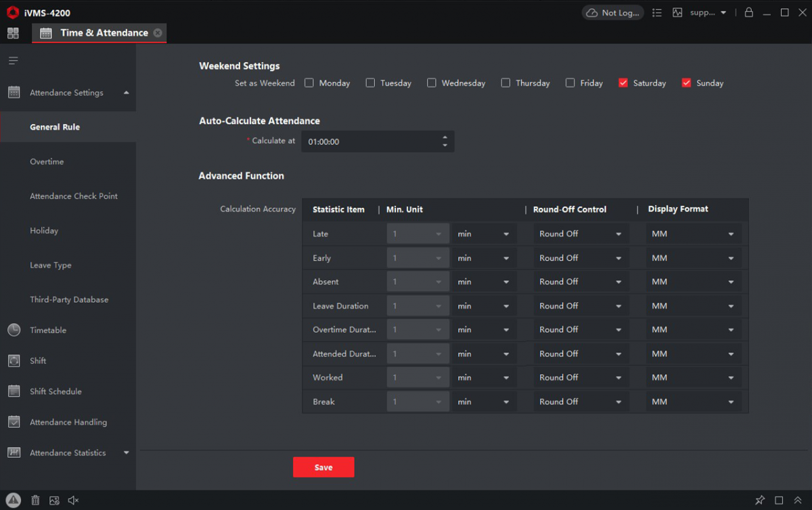Save the general rule settings
This screenshot has height=510, width=812.
tap(323, 467)
